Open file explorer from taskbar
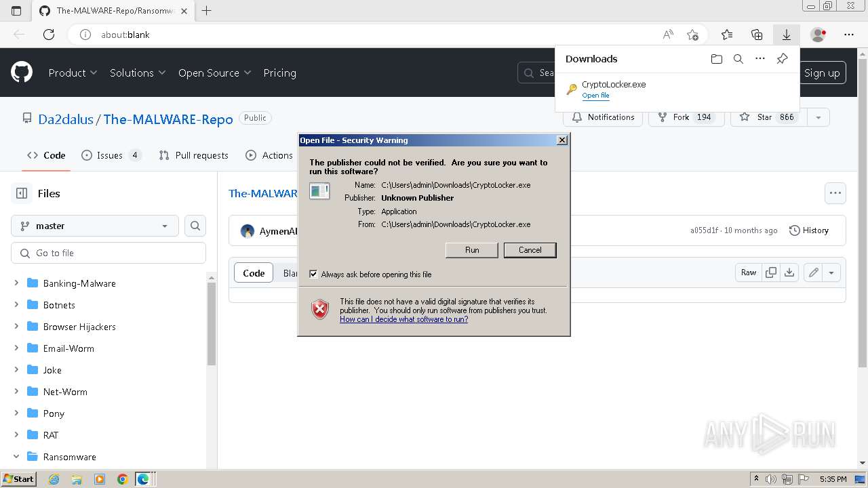 (77, 479)
